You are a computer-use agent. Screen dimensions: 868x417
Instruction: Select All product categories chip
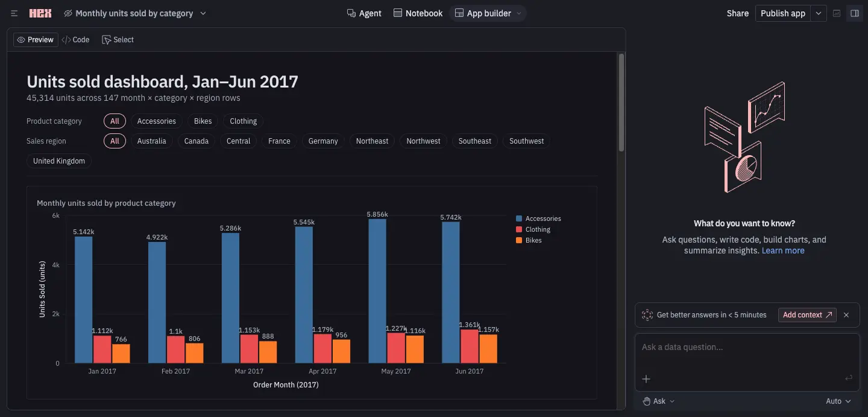click(115, 121)
